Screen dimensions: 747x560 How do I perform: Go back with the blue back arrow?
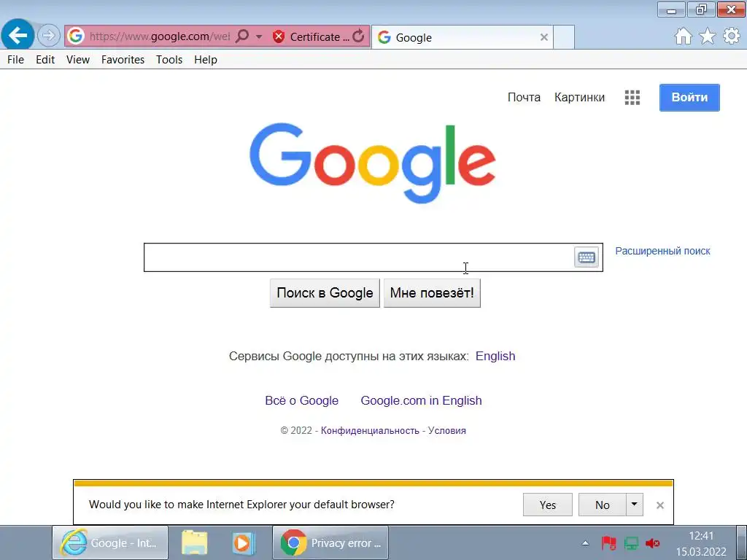(x=18, y=35)
